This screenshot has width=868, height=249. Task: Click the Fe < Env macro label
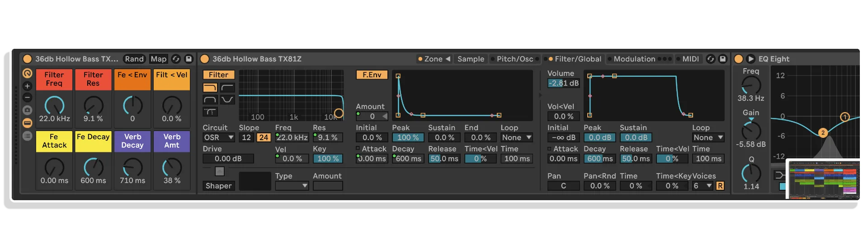click(132, 79)
